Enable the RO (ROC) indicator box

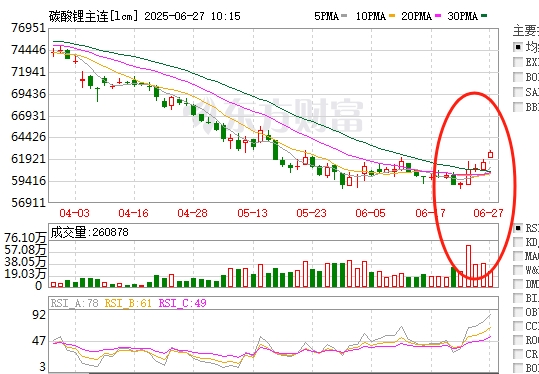[518, 340]
